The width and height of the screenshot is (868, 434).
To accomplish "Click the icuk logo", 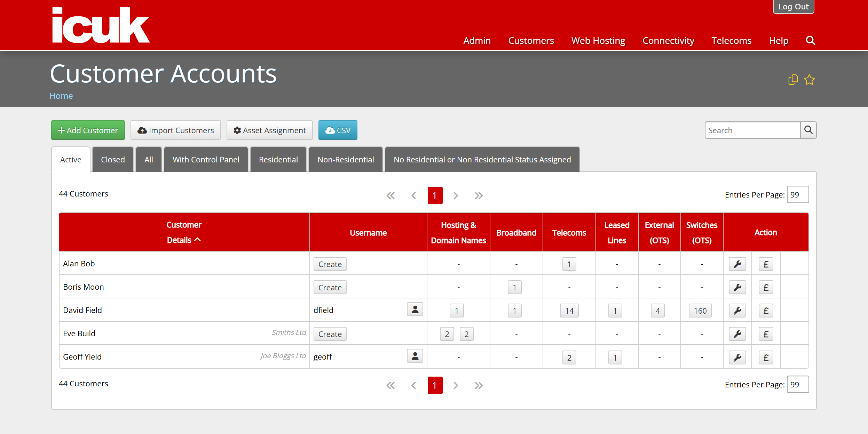I will click(101, 25).
